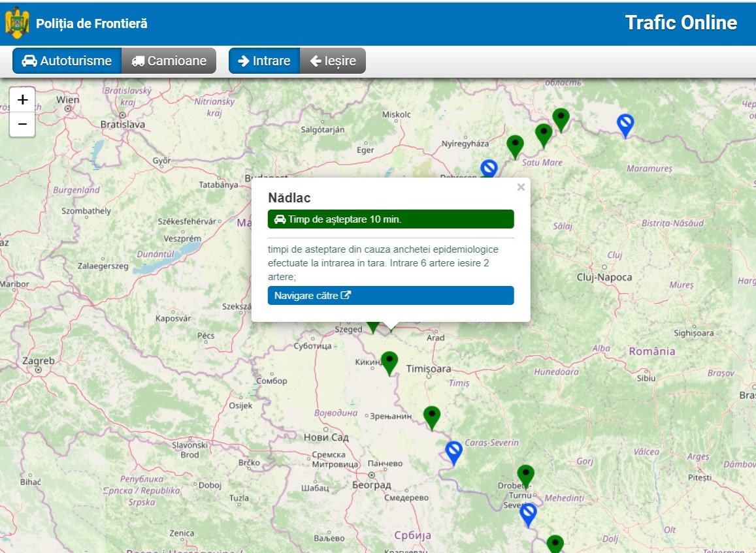
Task: Click the green map marker near Kikinda
Action: [x=389, y=362]
